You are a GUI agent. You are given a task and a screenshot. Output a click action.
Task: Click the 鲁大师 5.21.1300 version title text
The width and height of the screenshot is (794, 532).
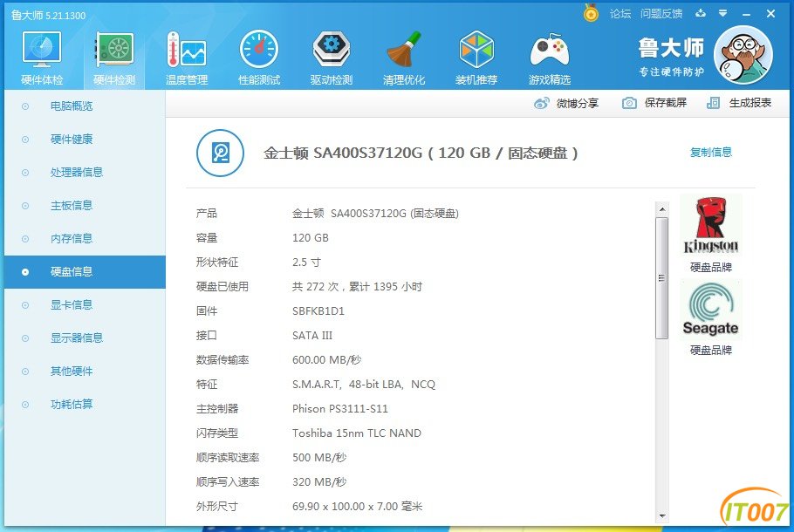(49, 15)
